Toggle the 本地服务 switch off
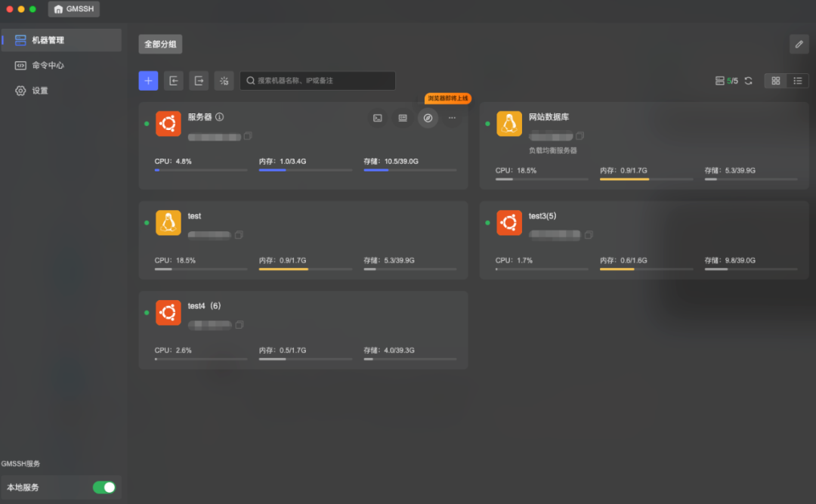 pyautogui.click(x=104, y=487)
